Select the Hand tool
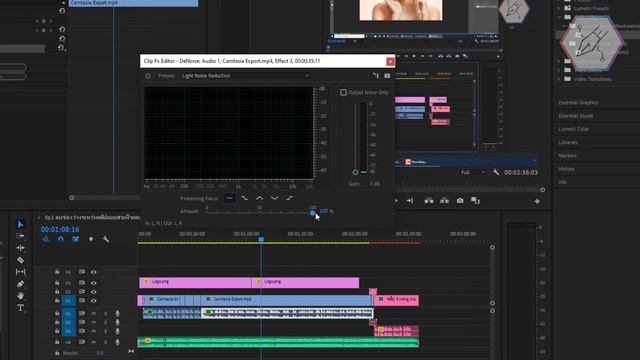640x360 pixels. [x=20, y=296]
